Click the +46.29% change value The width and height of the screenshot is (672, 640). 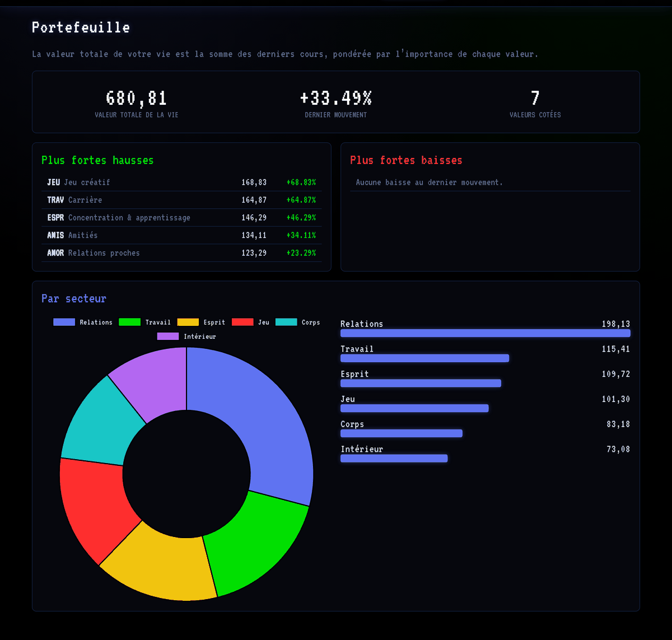(301, 218)
